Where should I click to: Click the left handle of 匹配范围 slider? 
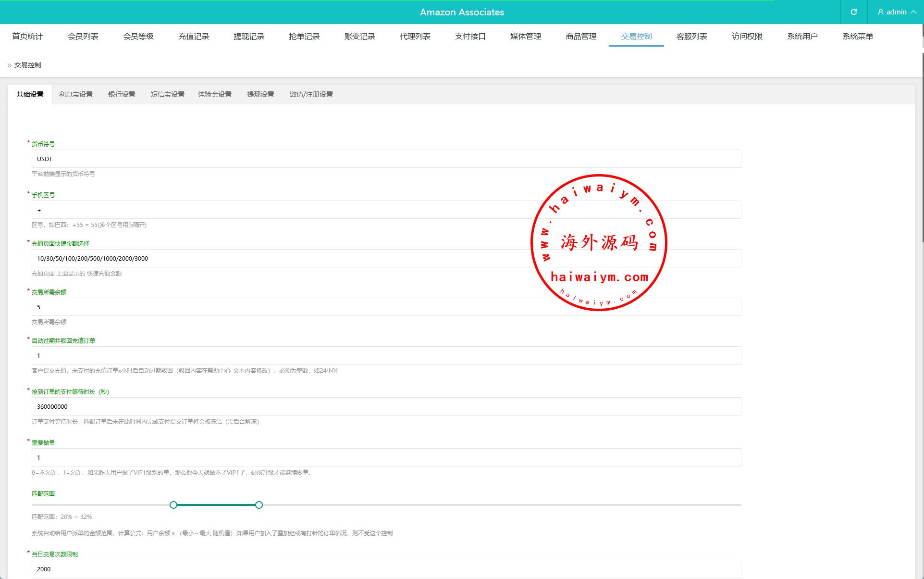[x=173, y=505]
